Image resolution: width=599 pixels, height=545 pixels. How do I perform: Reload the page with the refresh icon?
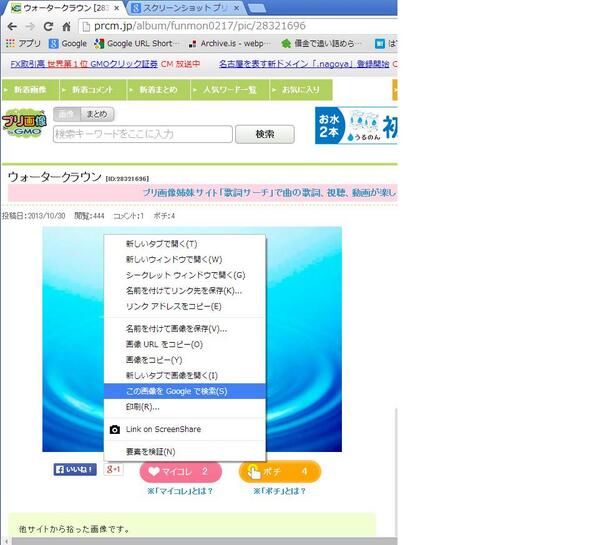48,26
